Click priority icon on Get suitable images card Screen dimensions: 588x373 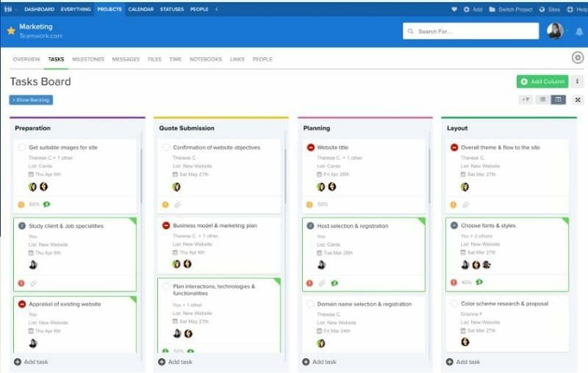point(21,205)
